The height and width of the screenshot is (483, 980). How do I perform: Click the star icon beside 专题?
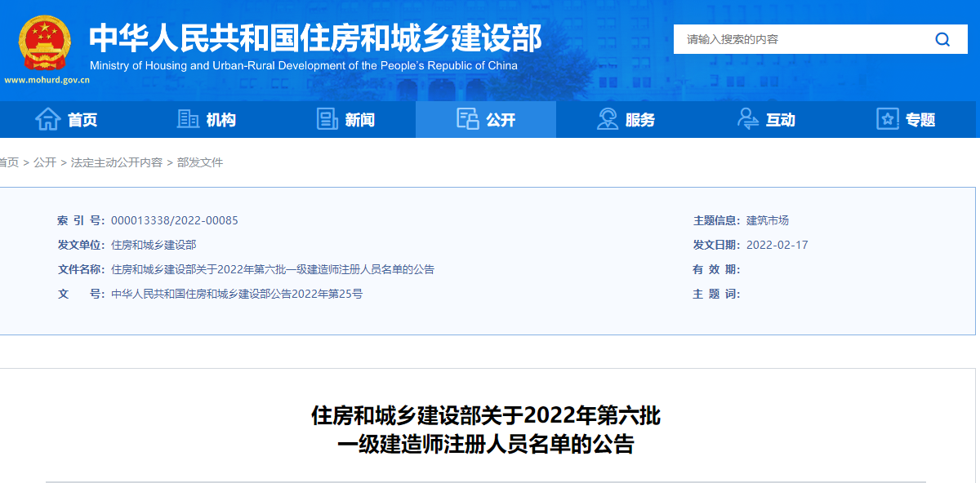pyautogui.click(x=888, y=119)
